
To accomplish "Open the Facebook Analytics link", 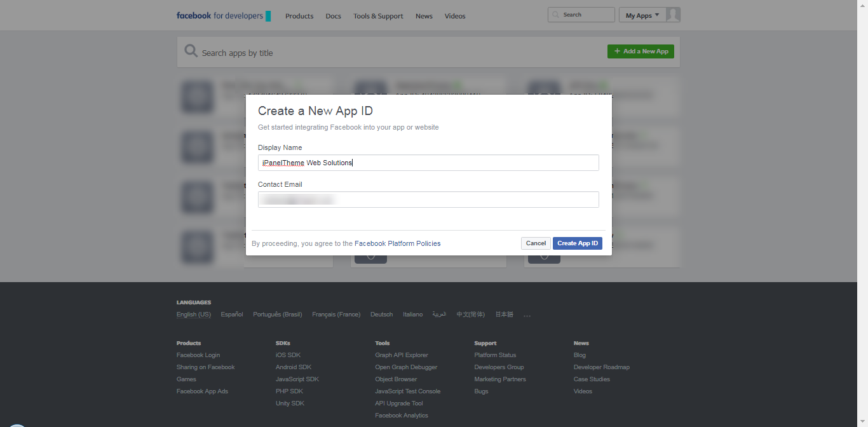I will coord(402,416).
